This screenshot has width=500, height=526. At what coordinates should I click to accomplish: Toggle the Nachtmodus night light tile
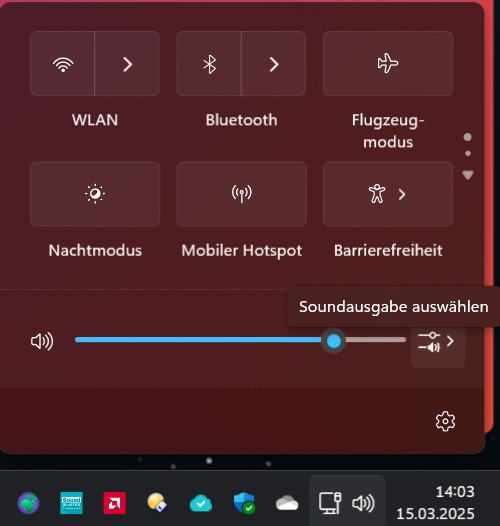[x=95, y=194]
